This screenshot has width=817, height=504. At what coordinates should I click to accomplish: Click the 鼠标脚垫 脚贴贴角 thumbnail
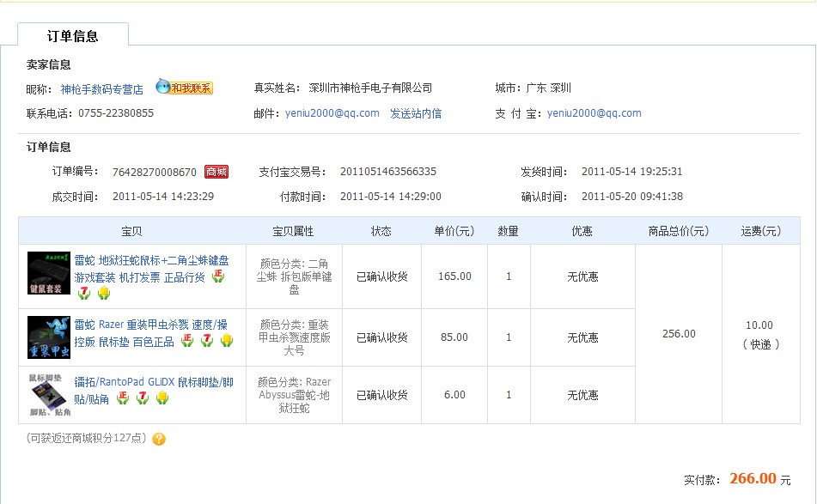(x=49, y=395)
